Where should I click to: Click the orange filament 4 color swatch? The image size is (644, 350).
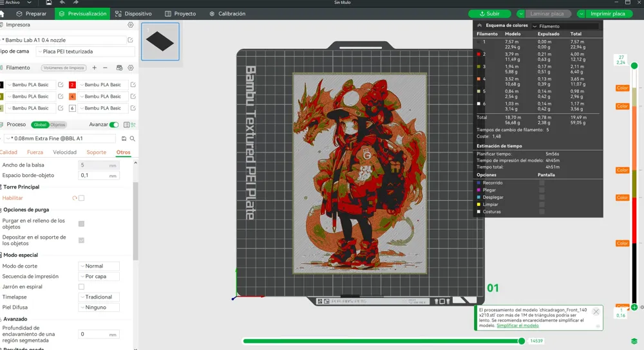tap(72, 97)
